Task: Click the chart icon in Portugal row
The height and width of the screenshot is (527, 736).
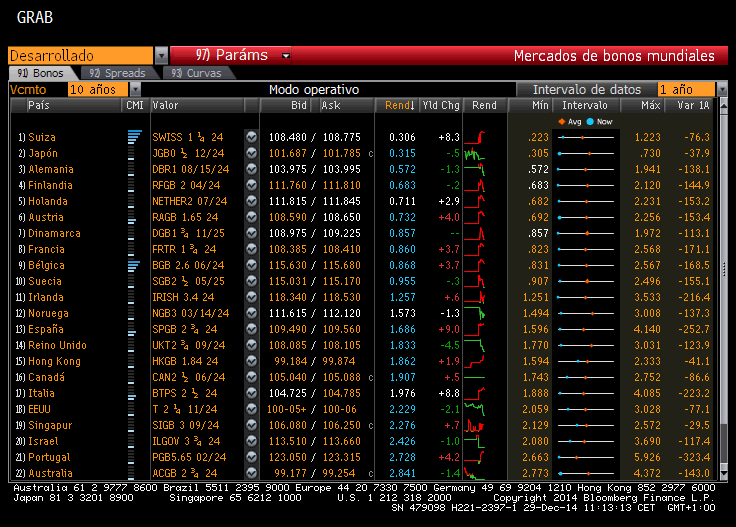Action: tap(252, 457)
